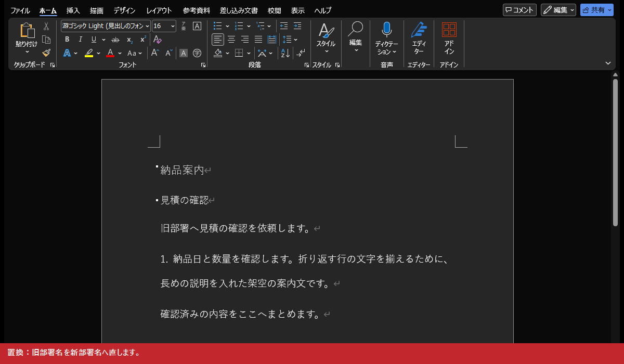The image size is (624, 364).
Task: Toggle Strikethrough formatting
Action: coord(115,40)
